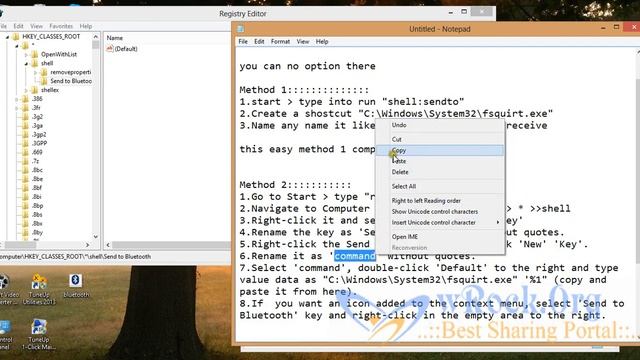Click the .386 key folder icon
This screenshot has height=360, width=640.
[x=25, y=99]
